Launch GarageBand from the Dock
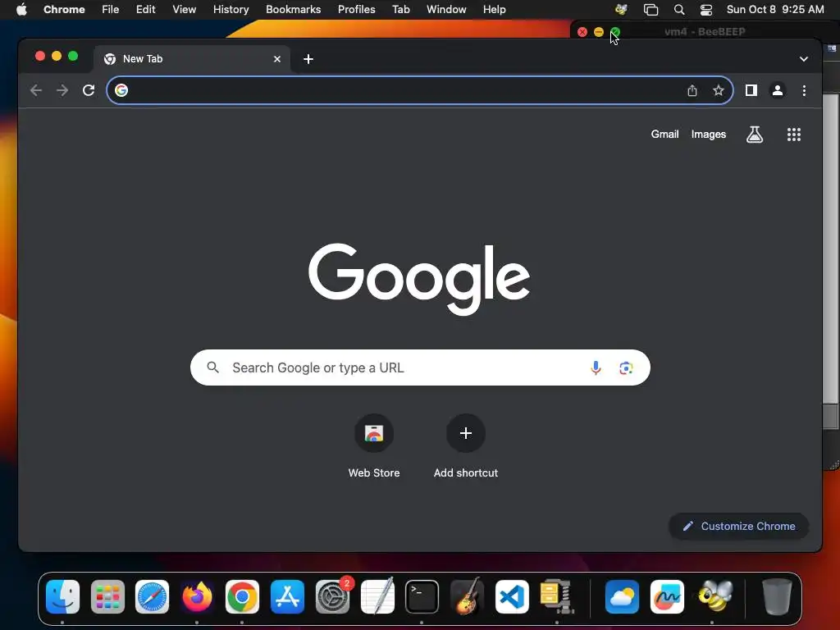This screenshot has width=840, height=630. (x=467, y=596)
